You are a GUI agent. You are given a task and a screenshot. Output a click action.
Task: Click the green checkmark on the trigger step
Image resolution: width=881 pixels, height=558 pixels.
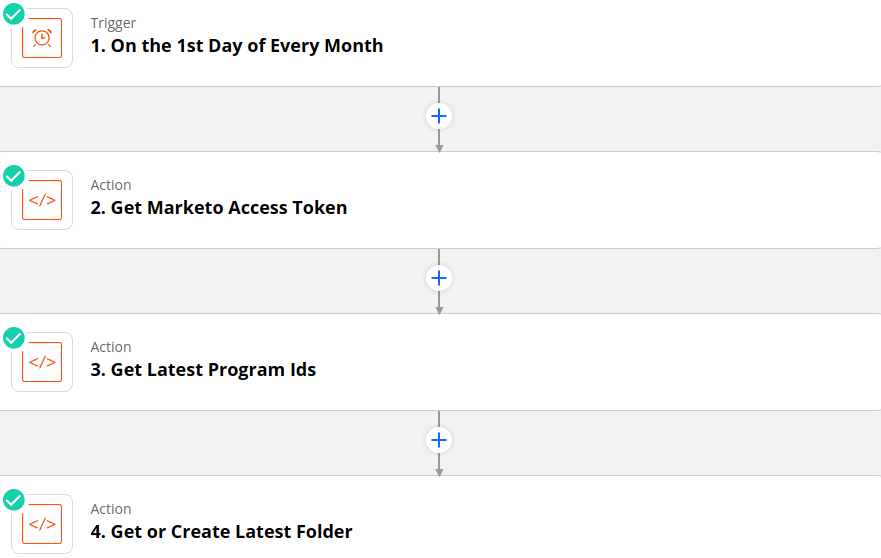point(13,14)
